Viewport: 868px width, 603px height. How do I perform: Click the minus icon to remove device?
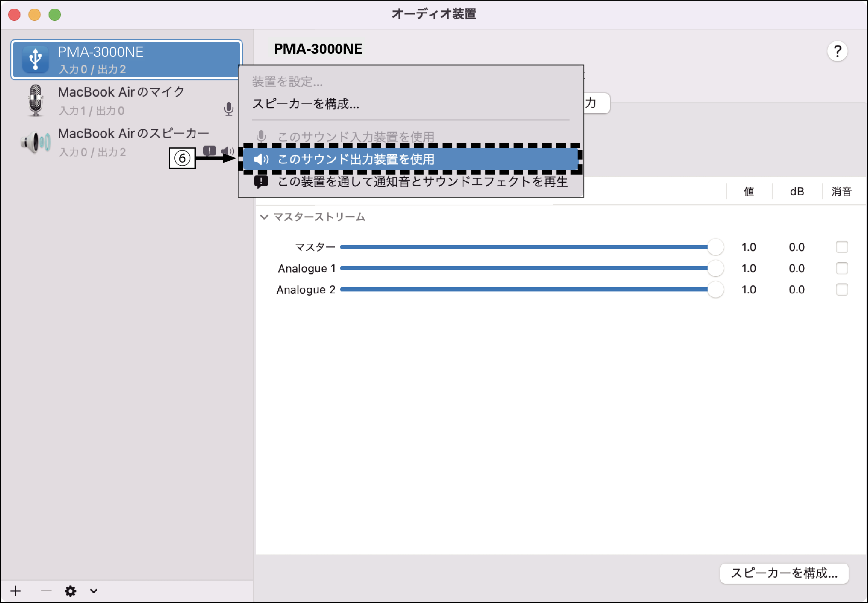pos(46,590)
